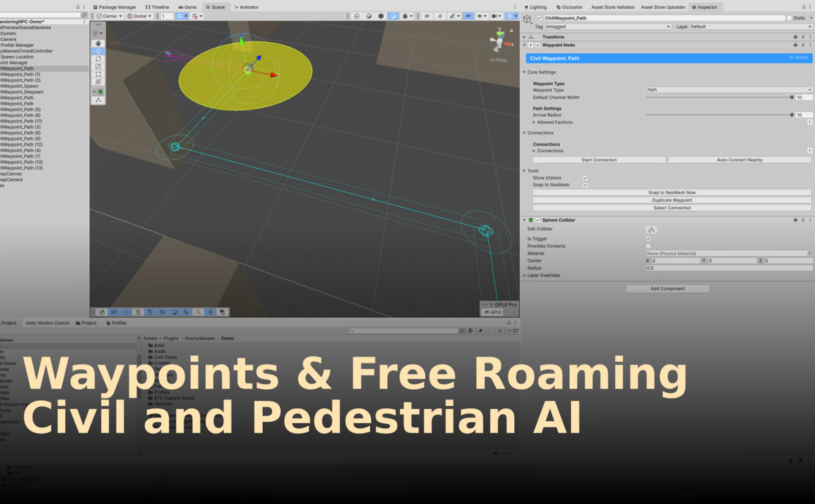Click the GameObject cube icon in Inspector
The image size is (815, 504).
527,19
